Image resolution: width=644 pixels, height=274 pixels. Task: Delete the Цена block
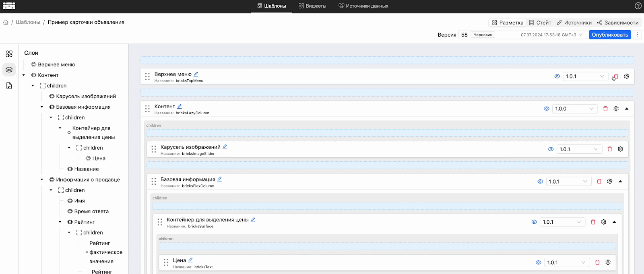click(597, 262)
